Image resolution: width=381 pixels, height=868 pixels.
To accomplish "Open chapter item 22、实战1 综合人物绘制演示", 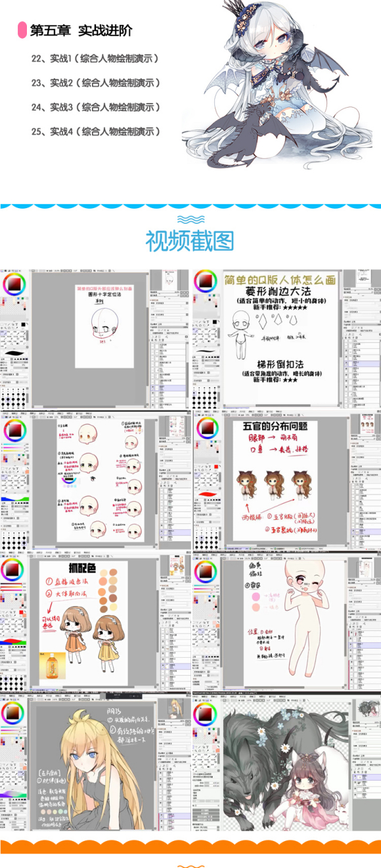I will (x=95, y=58).
